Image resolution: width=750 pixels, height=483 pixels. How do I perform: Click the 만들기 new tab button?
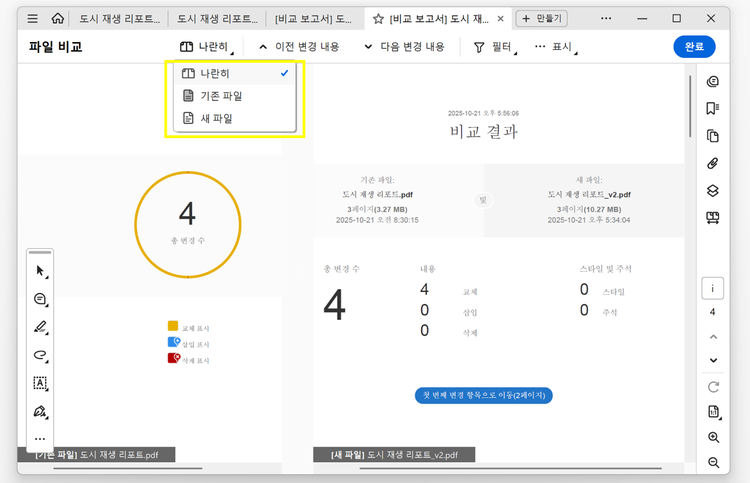541,19
